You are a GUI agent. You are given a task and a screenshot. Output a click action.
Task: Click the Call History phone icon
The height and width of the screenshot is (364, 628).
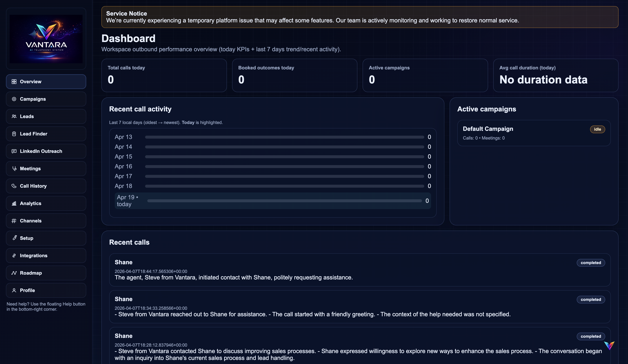14,186
